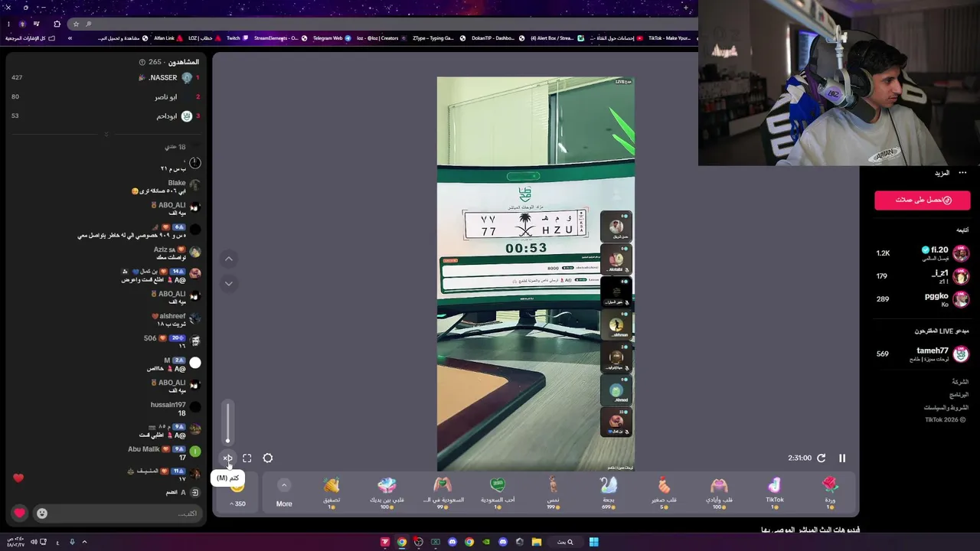Click the viewers count info icon
The width and height of the screenshot is (980, 551).
(x=142, y=62)
